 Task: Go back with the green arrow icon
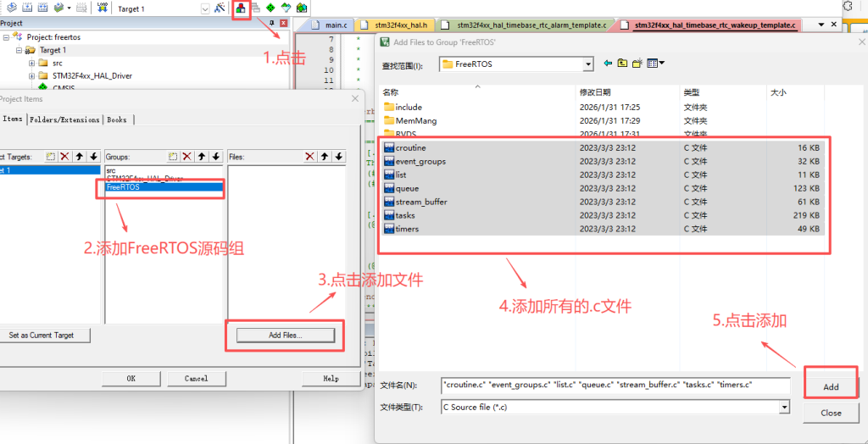click(608, 64)
